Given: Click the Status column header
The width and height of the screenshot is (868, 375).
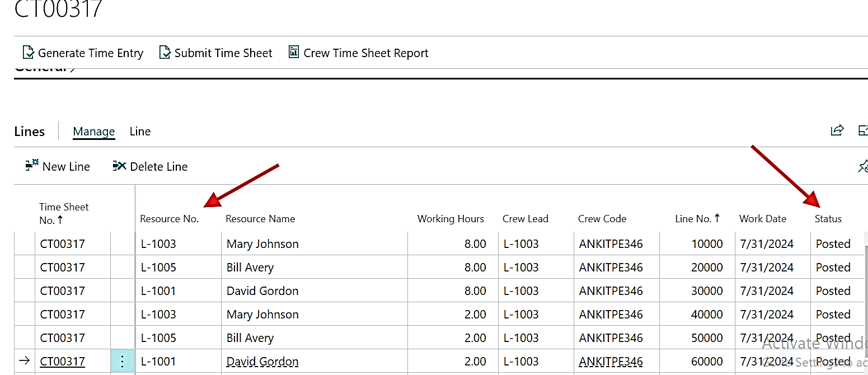Looking at the screenshot, I should click(828, 219).
